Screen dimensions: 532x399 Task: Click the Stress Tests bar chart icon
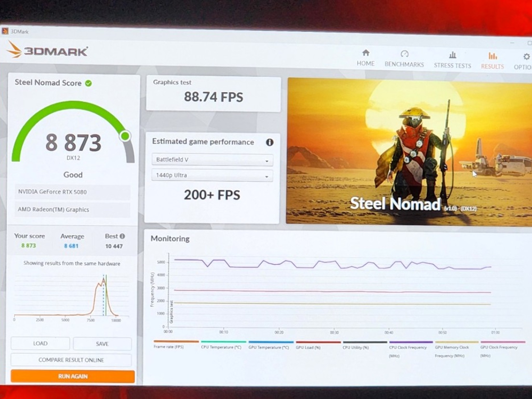pyautogui.click(x=453, y=55)
